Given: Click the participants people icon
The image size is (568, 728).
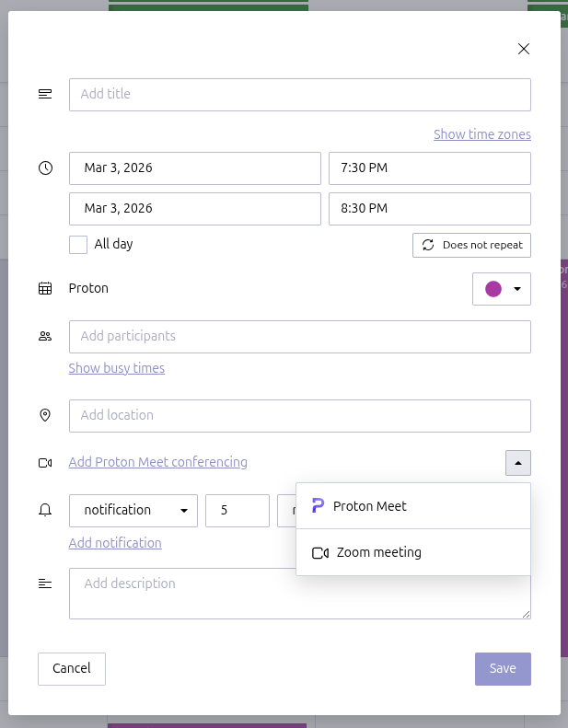Looking at the screenshot, I should [45, 337].
